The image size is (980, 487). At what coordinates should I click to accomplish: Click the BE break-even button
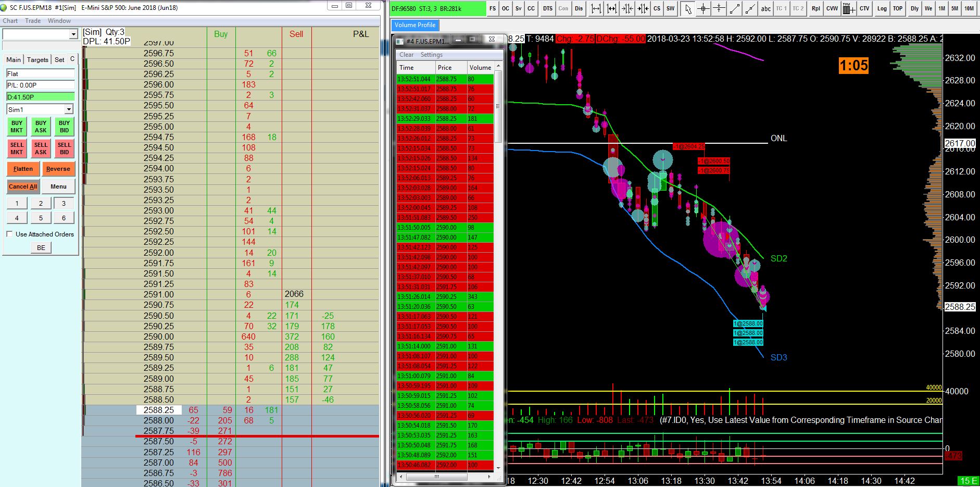[x=41, y=248]
